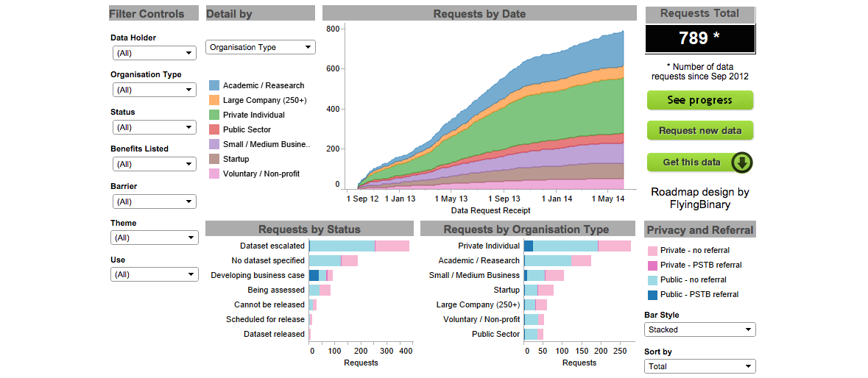This screenshot has height=378, width=868.
Task: Click the Dataset escalated status bar
Action: coord(359,246)
